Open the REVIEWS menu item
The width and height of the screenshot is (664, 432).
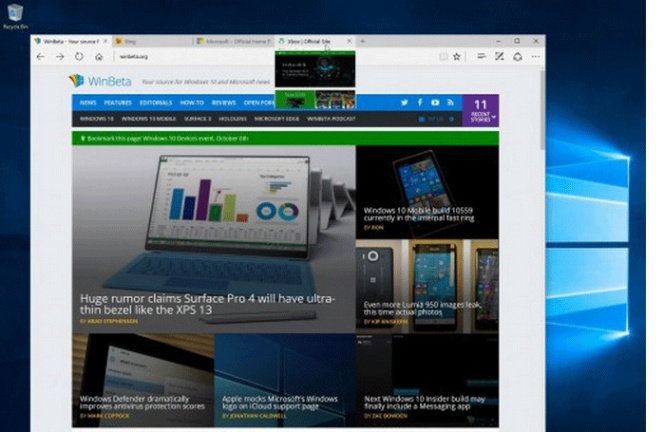(x=224, y=102)
